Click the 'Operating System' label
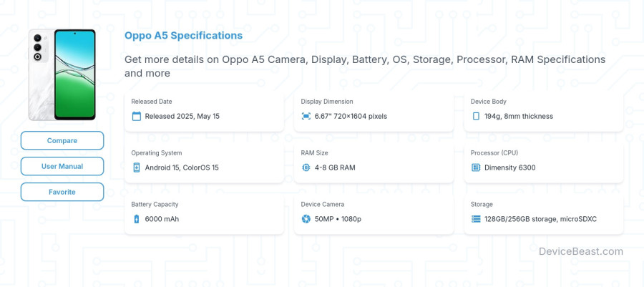Screen dimensions: 644x287 coord(157,152)
